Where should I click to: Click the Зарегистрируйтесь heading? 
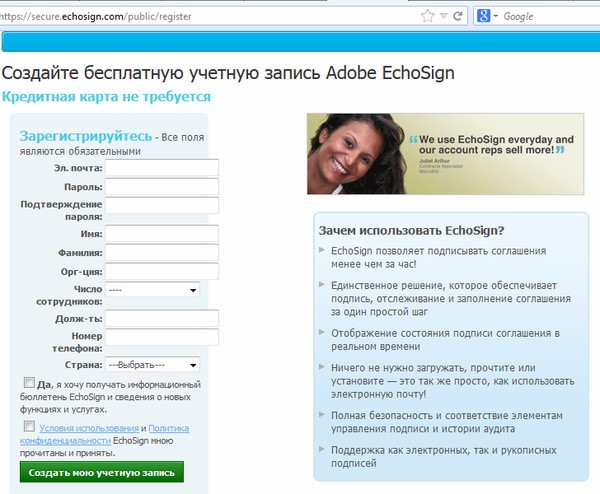coord(86,136)
